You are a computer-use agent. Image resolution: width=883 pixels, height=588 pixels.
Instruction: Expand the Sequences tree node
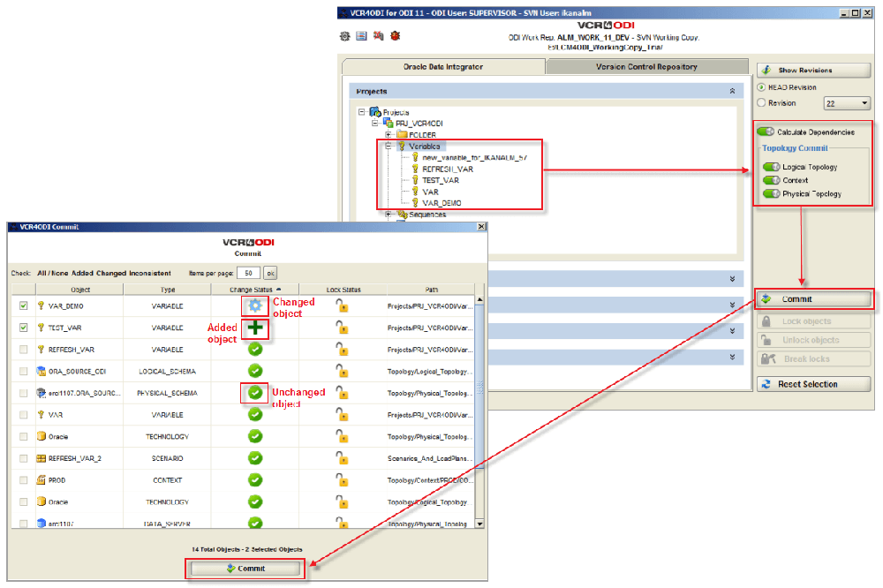pyautogui.click(x=388, y=215)
